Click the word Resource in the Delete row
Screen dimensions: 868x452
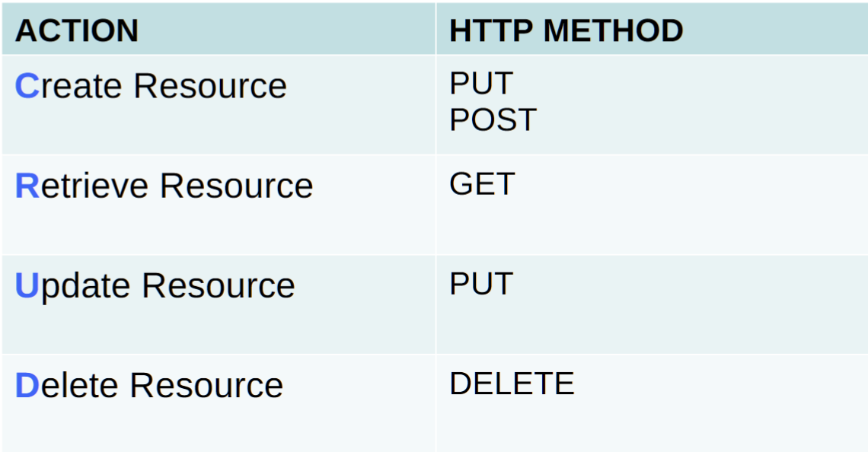[206, 385]
